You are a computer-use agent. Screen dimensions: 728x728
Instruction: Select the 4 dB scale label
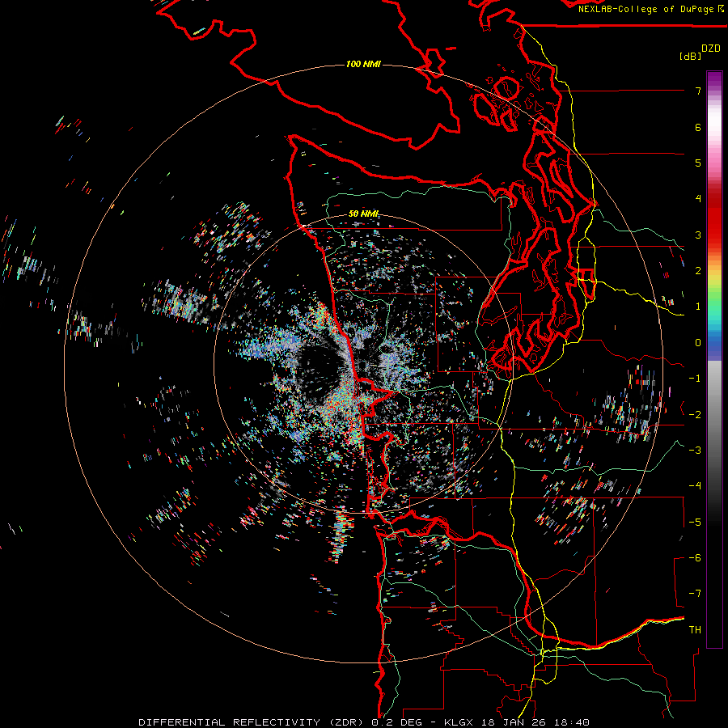click(x=698, y=199)
